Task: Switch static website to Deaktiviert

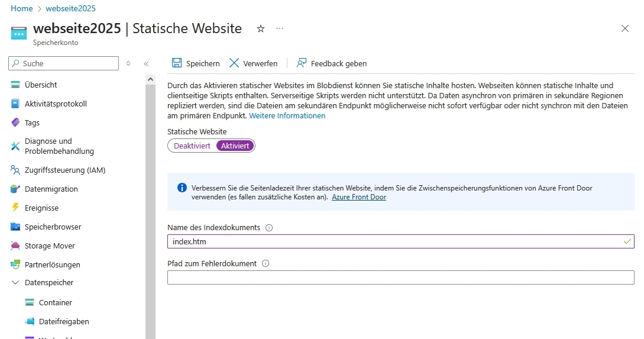Action: click(192, 146)
